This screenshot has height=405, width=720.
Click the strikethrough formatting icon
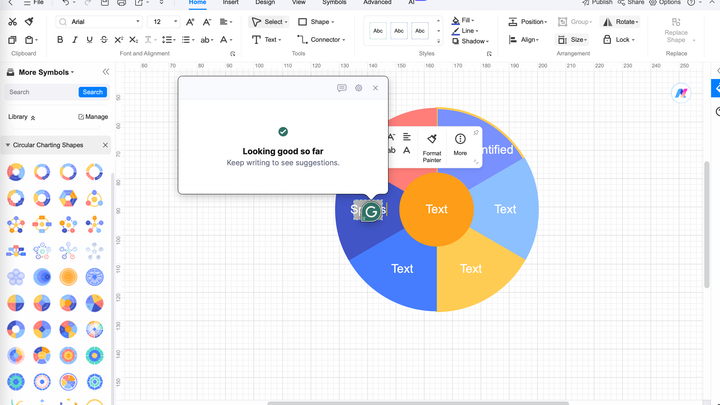(104, 40)
